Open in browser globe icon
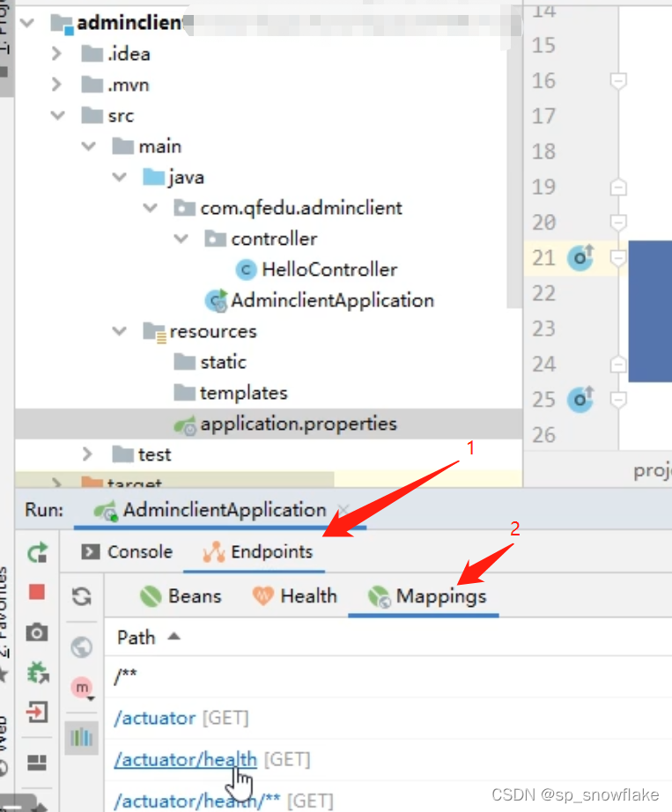 82,646
